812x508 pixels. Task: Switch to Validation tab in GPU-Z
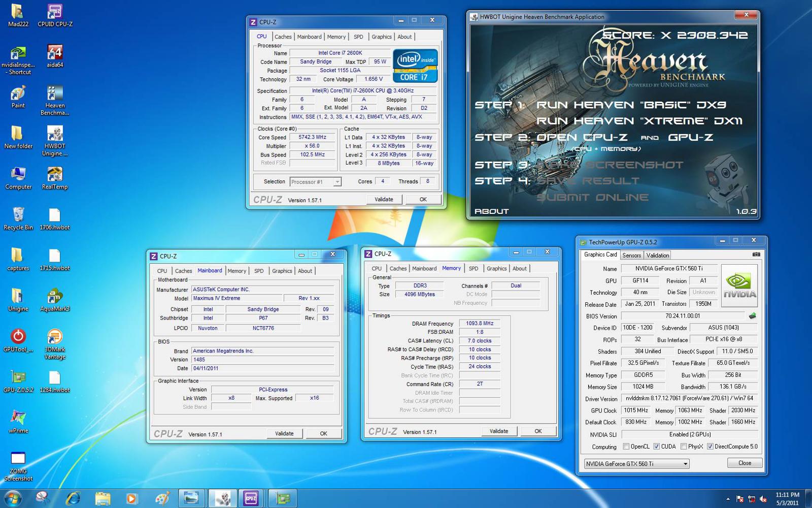coord(658,256)
